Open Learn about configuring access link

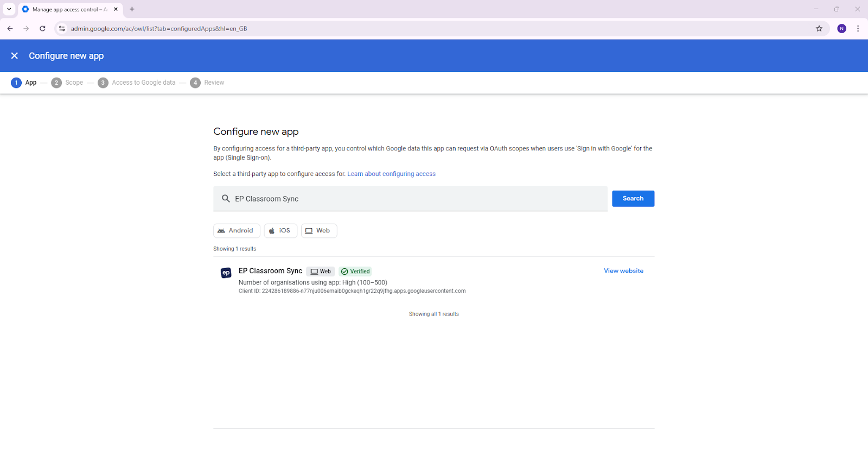pos(391,174)
